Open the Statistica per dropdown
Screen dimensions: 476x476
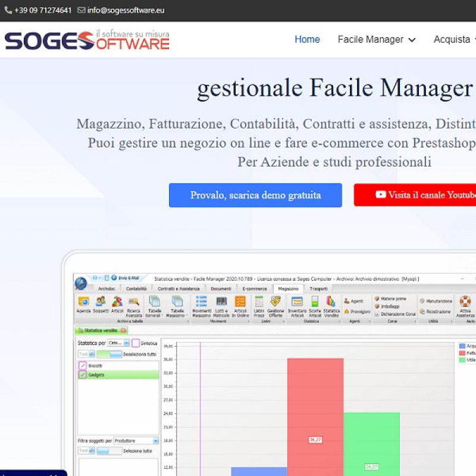tap(118, 343)
